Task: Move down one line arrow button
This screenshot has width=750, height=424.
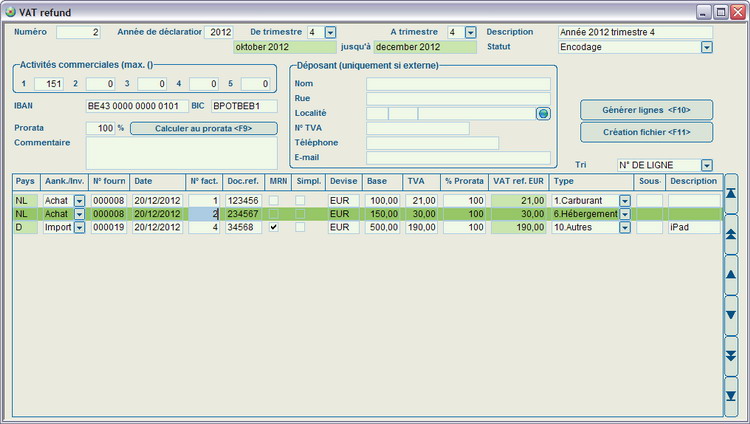Action: 731,315
